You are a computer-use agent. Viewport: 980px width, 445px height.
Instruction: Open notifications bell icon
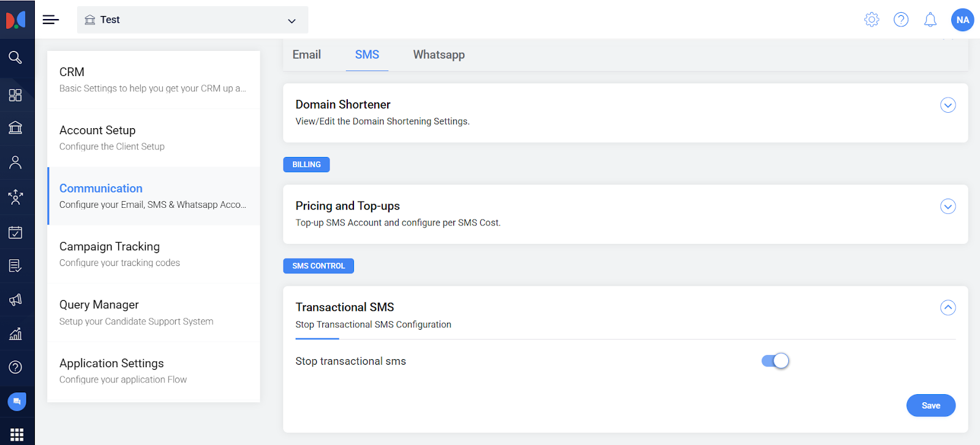pyautogui.click(x=930, y=20)
